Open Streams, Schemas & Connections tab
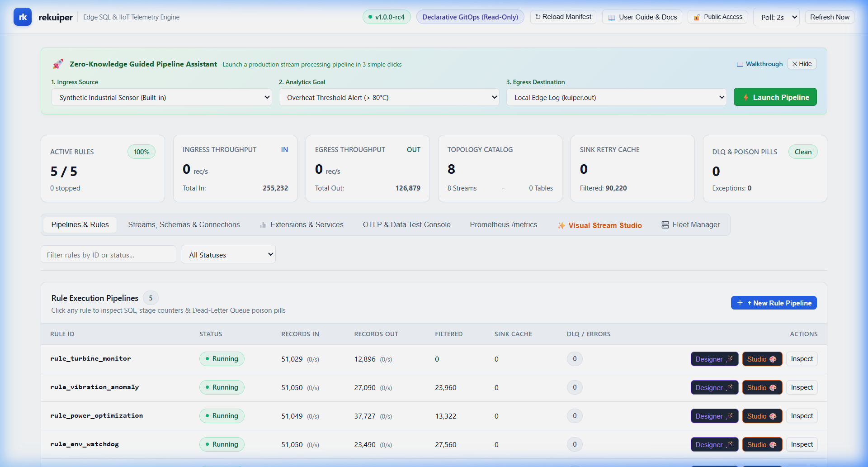Screen dimensions: 868x467 click(x=184, y=225)
